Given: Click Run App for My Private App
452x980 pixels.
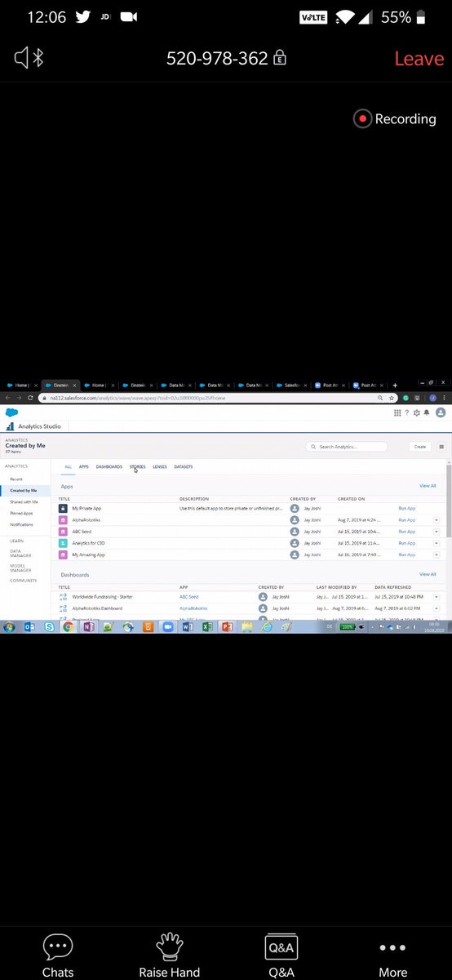Looking at the screenshot, I should 407,508.
